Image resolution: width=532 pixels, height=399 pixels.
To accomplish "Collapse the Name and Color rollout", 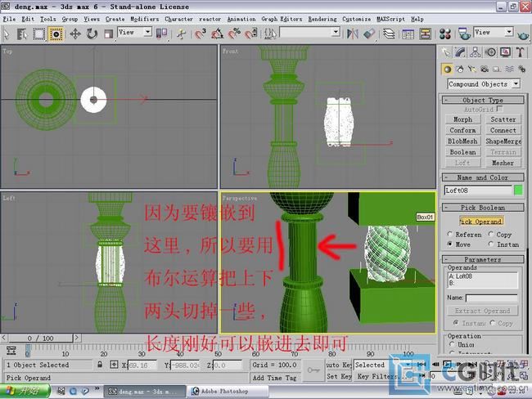I will click(x=482, y=177).
